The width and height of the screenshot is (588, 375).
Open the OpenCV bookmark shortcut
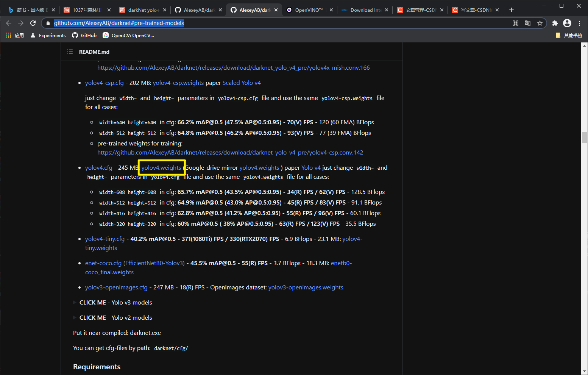pos(129,35)
